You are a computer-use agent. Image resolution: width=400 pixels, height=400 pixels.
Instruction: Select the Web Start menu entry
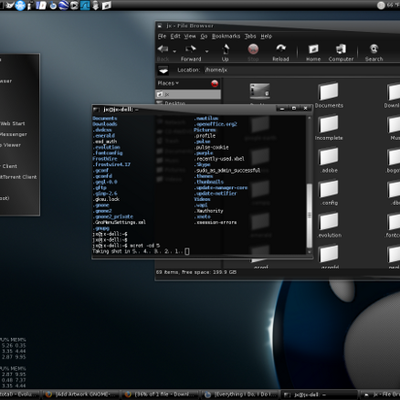13,123
